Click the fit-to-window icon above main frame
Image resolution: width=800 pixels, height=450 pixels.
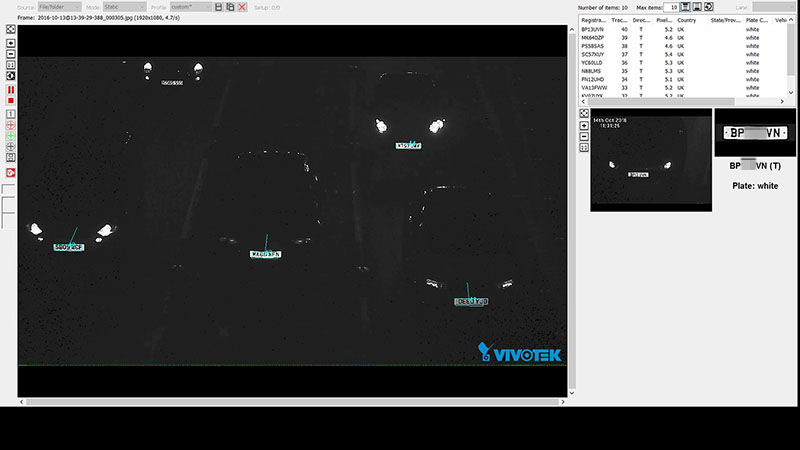tap(10, 30)
